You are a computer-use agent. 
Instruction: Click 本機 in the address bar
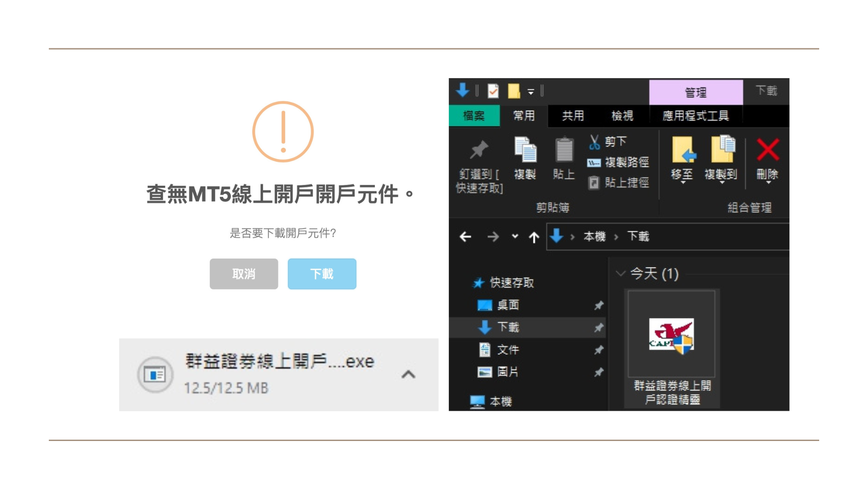pyautogui.click(x=594, y=236)
